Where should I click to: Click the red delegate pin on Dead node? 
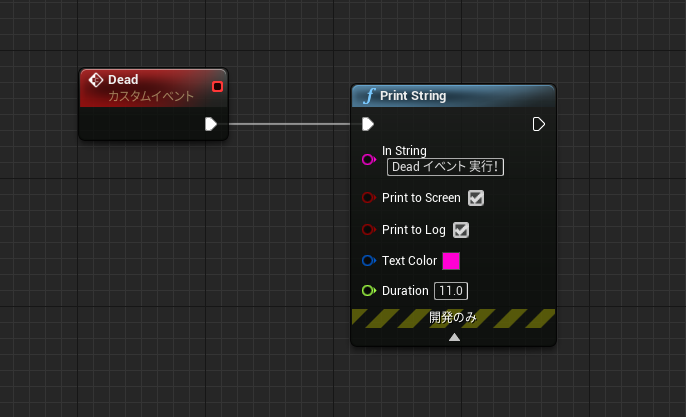pos(217,87)
